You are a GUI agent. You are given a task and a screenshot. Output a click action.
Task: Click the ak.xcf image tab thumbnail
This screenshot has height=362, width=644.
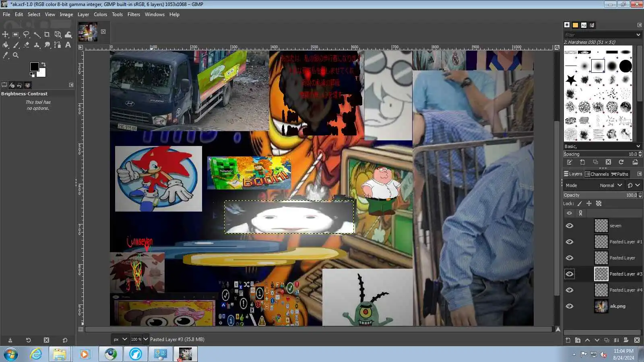pyautogui.click(x=88, y=32)
